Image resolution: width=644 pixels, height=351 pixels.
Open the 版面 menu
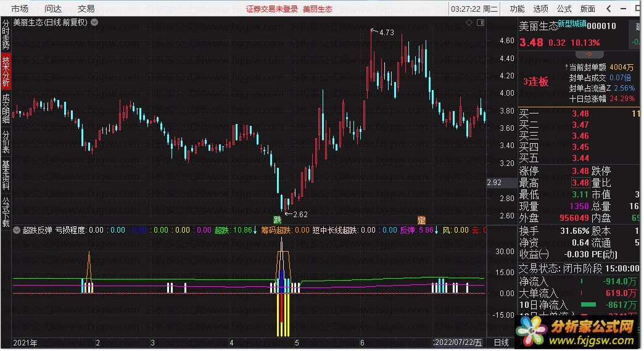(x=587, y=9)
